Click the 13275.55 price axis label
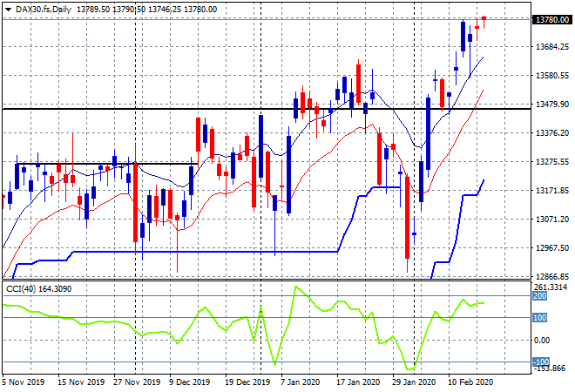 552,162
